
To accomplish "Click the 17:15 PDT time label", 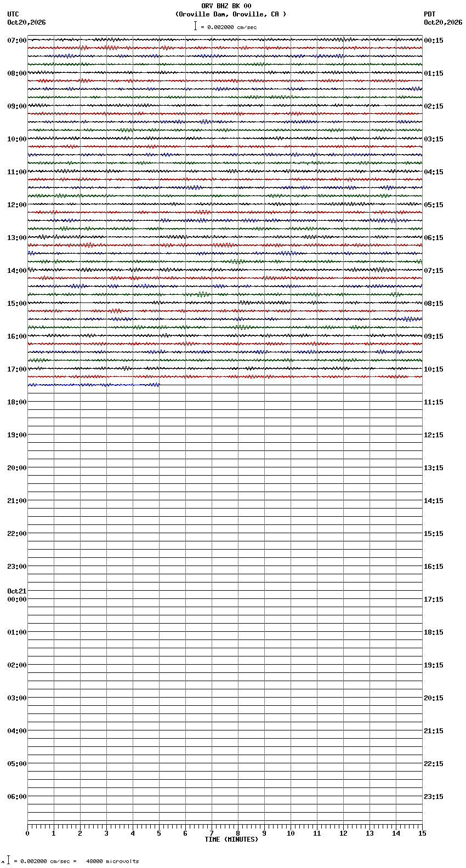I will (434, 599).
